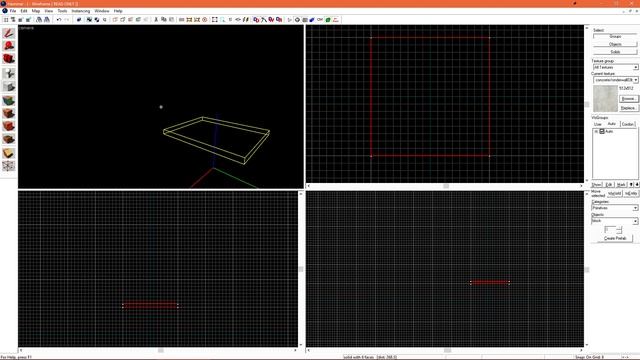Click the VisGroups Mark button
The height and width of the screenshot is (360, 640).
621,185
